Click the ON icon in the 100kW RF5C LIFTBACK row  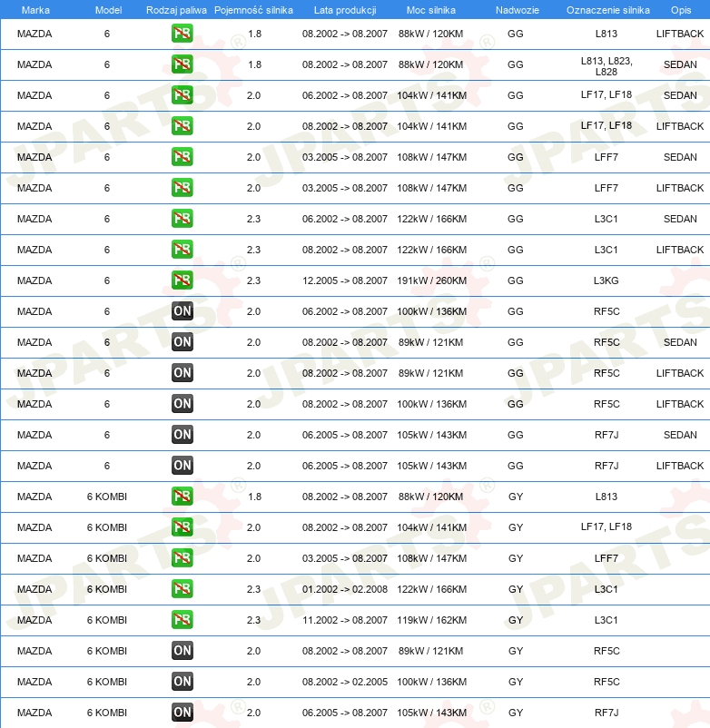182,404
